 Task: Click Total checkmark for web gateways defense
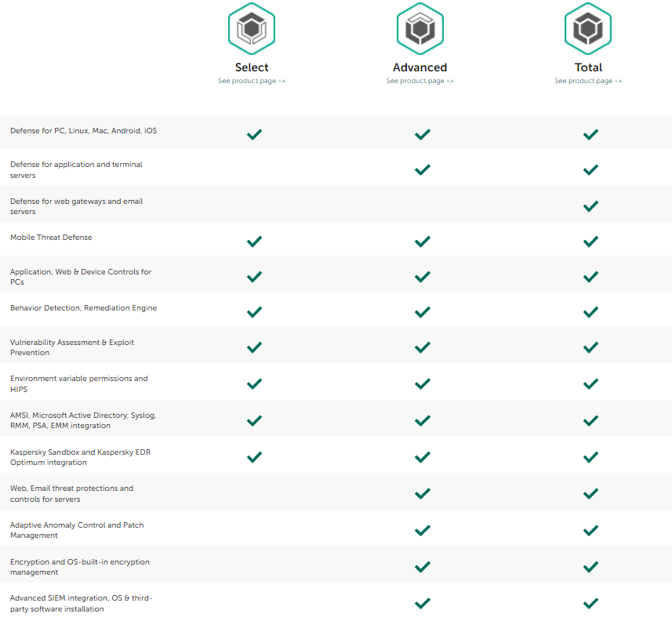click(590, 206)
